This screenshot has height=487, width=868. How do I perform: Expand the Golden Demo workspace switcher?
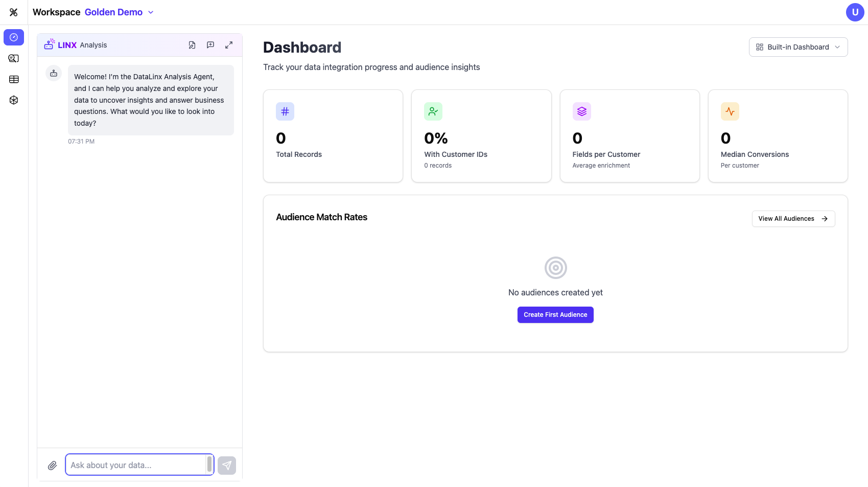click(x=119, y=12)
